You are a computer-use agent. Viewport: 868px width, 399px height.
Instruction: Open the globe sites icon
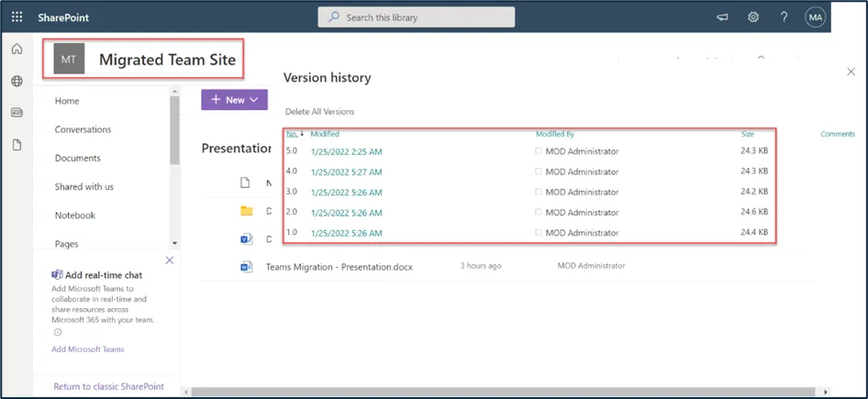(x=17, y=82)
